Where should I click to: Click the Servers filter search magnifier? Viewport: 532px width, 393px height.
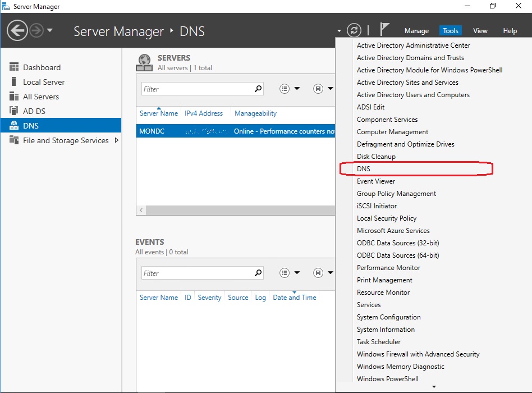click(x=258, y=89)
